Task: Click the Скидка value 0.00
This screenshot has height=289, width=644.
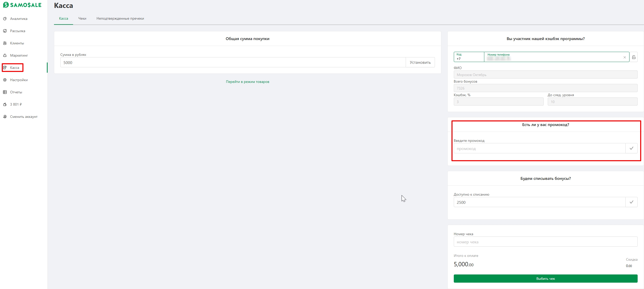Action: click(x=629, y=266)
